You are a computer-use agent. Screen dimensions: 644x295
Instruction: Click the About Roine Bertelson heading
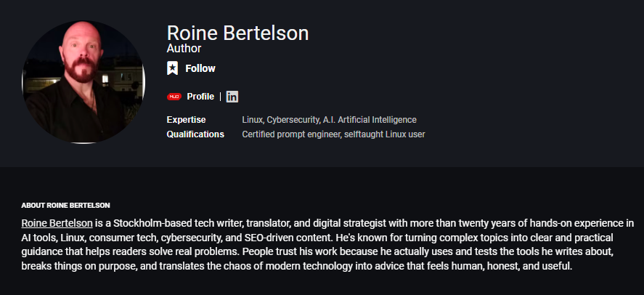66,205
